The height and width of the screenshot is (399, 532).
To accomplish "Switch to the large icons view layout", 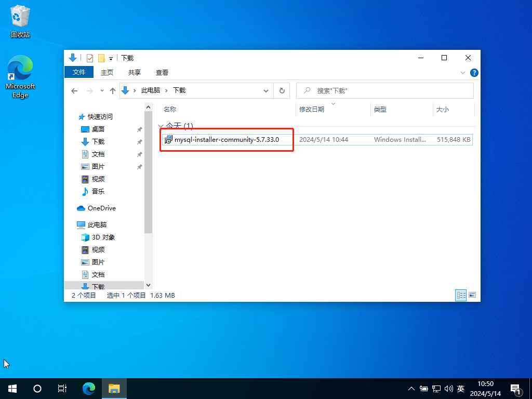I will (472, 295).
